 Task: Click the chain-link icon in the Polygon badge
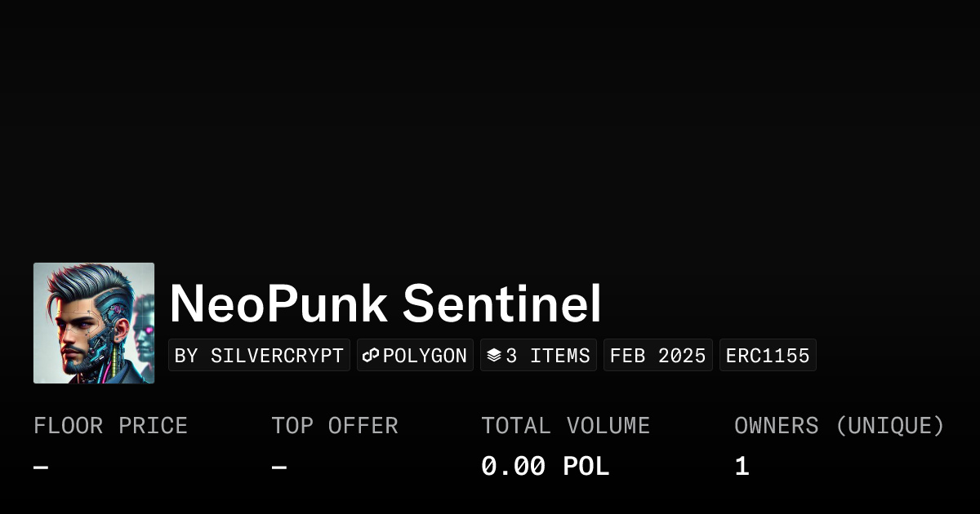coord(372,355)
